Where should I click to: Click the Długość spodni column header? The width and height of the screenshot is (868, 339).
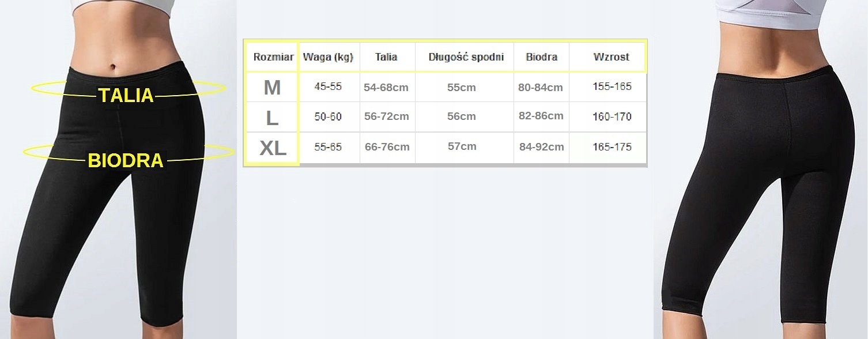466,57
